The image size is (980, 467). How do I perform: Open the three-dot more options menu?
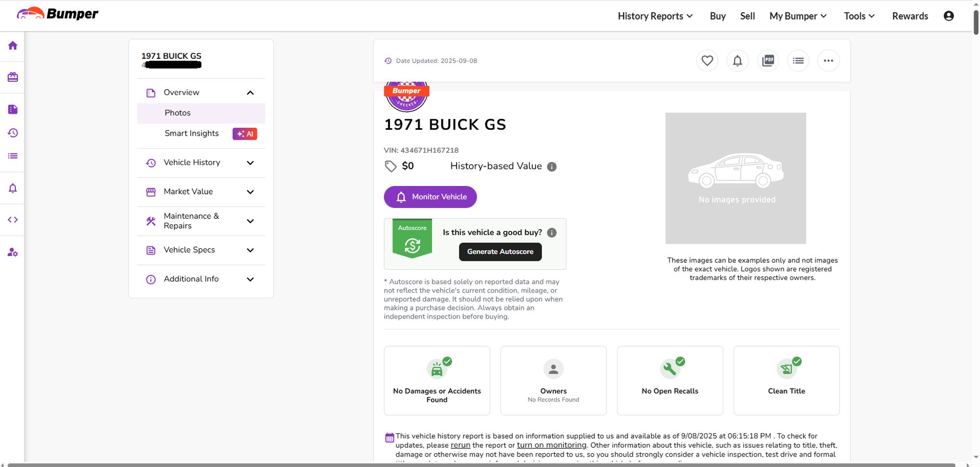tap(829, 61)
